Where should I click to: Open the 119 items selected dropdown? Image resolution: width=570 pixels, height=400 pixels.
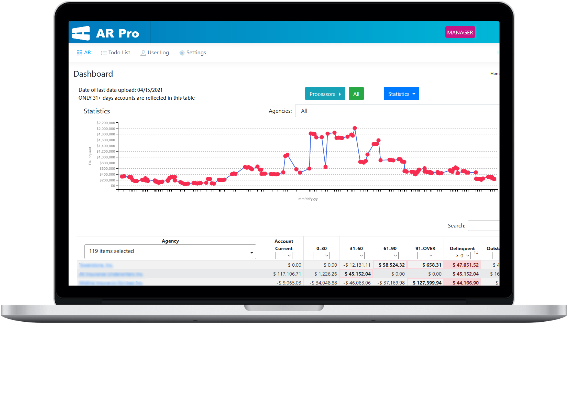[x=170, y=251]
